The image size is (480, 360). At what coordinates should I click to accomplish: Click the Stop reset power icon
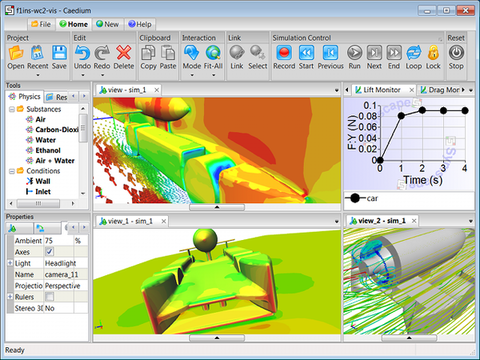click(456, 53)
